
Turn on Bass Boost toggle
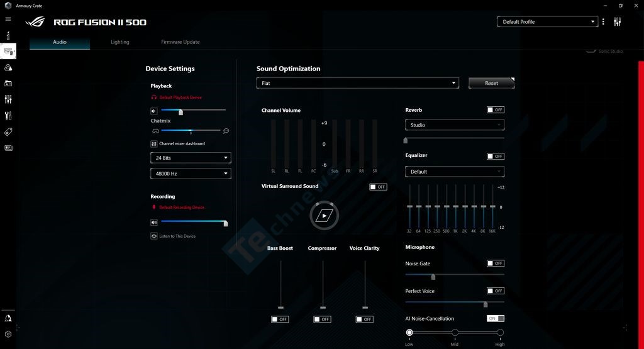(280, 319)
